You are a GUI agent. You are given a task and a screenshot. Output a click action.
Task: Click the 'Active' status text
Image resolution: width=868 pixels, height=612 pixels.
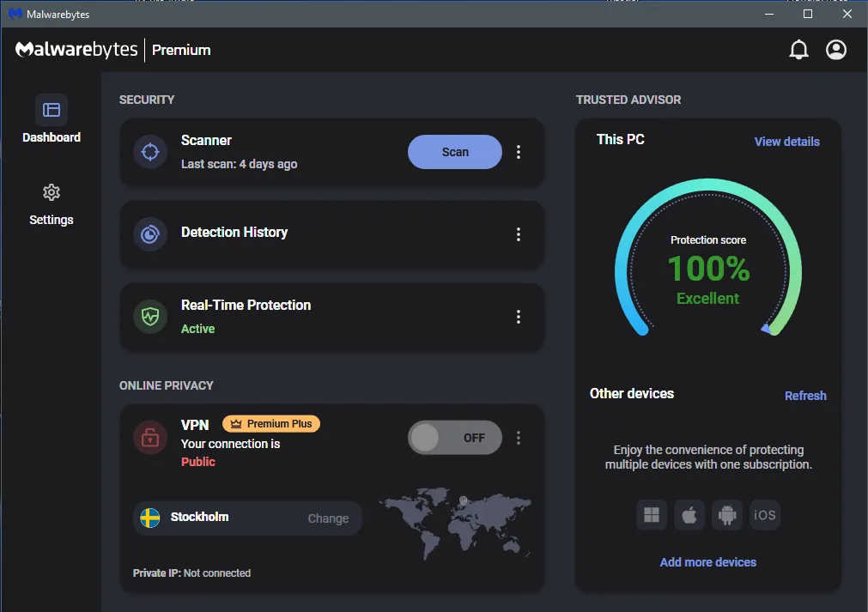click(197, 329)
